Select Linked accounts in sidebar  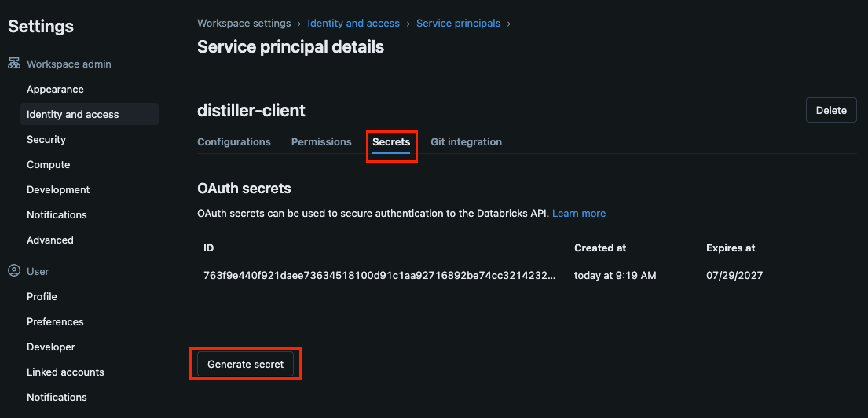[x=65, y=372]
